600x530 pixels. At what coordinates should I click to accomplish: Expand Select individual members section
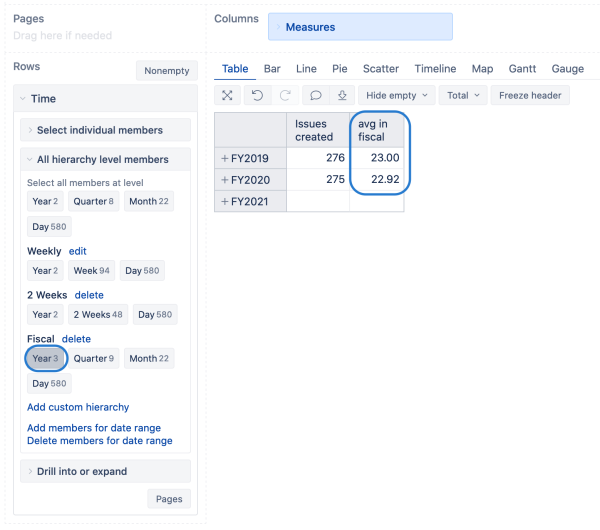(x=106, y=130)
